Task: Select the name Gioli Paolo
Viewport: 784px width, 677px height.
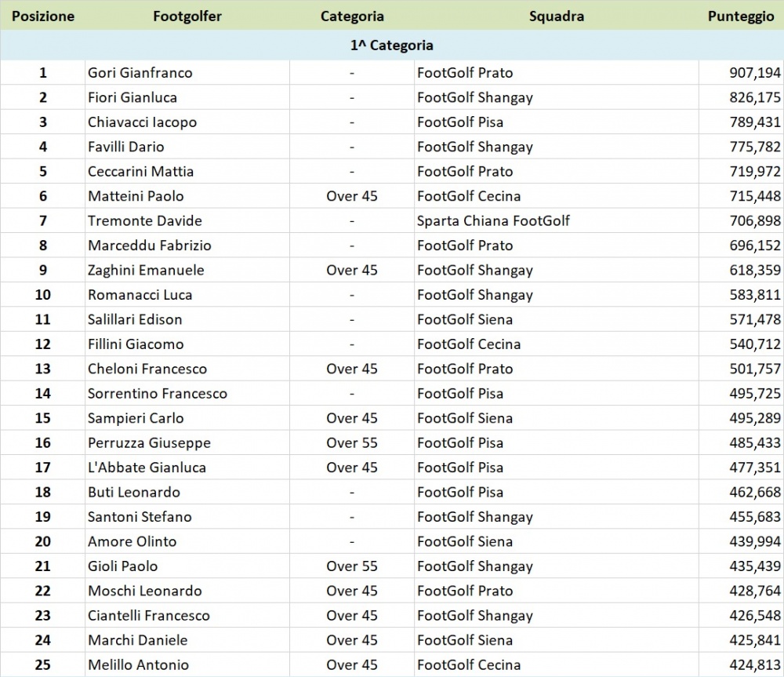Action: point(123,566)
